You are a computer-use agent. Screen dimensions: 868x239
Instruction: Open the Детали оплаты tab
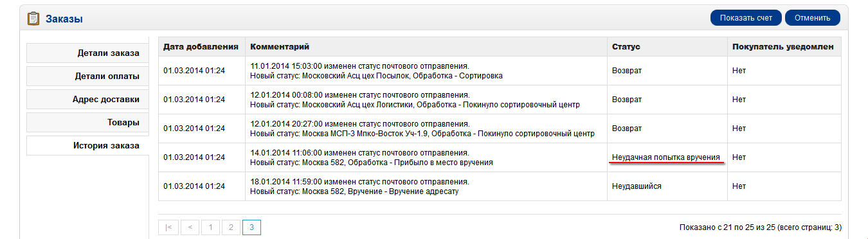pyautogui.click(x=87, y=76)
